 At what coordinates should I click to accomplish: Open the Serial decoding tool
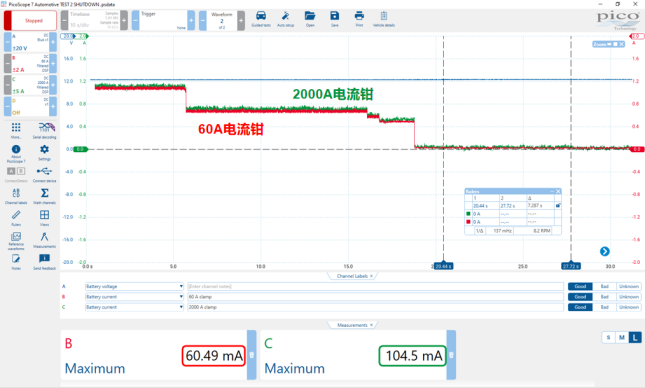coord(44,127)
